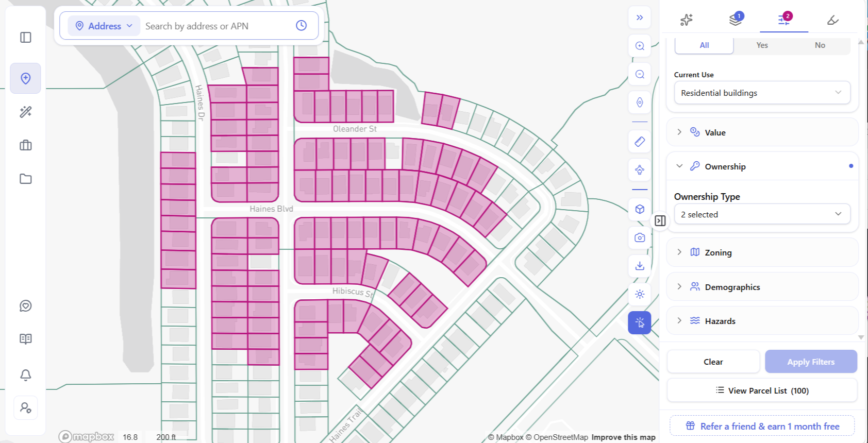This screenshot has height=443, width=868.
Task: Expand the Hazards filter section
Action: click(x=762, y=321)
